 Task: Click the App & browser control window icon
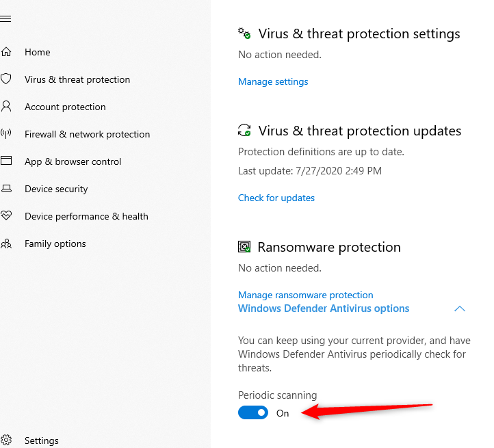[x=6, y=161]
